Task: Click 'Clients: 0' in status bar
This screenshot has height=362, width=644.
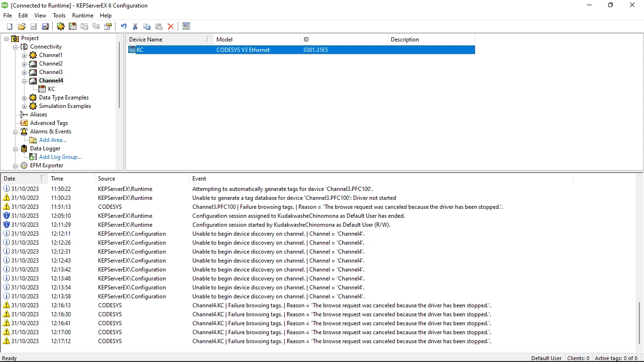Action: (x=578, y=358)
